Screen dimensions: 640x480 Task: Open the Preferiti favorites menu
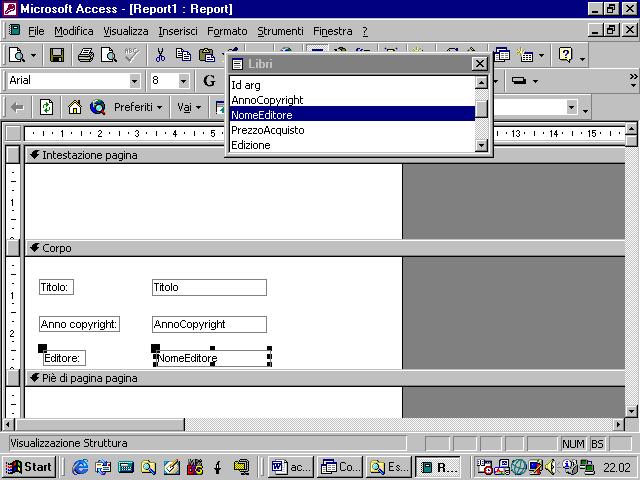tap(138, 107)
